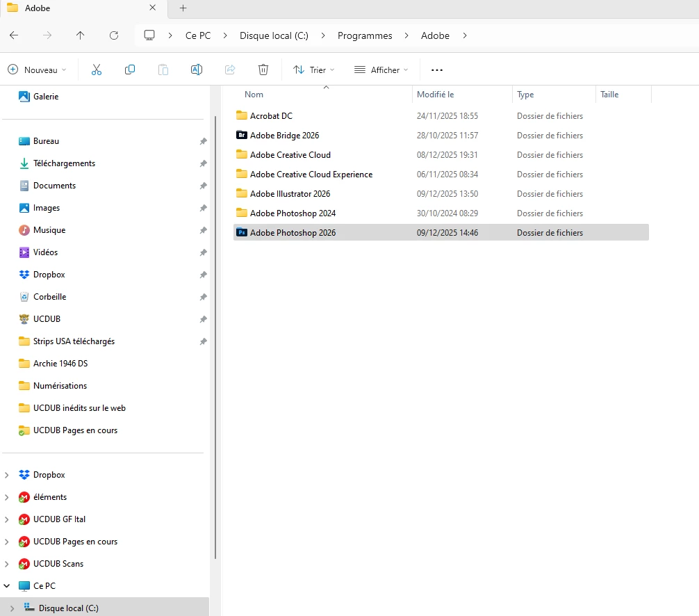Screen dimensions: 699x616
Task: Click Adobe breadcrumb segment
Action: [435, 35]
